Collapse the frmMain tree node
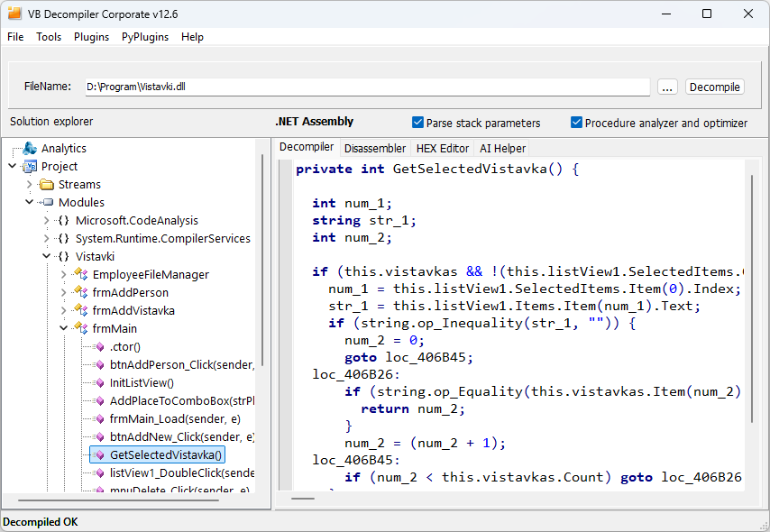 [x=64, y=329]
